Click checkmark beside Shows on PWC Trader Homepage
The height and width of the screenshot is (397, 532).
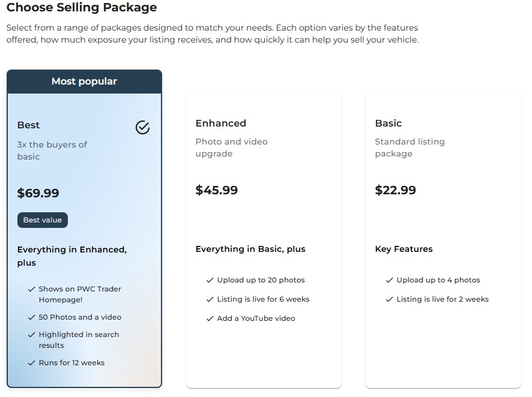pos(31,289)
